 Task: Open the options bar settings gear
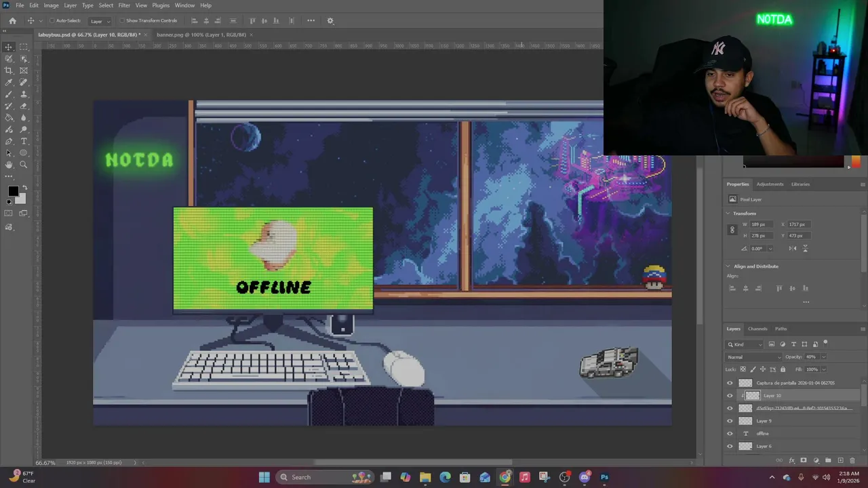click(330, 20)
